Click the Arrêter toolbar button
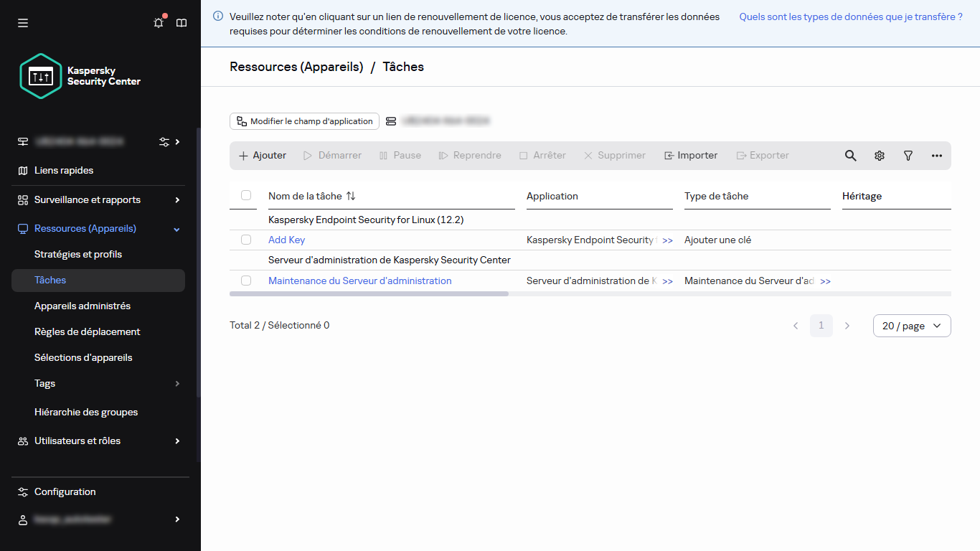This screenshot has height=551, width=980. click(543, 156)
